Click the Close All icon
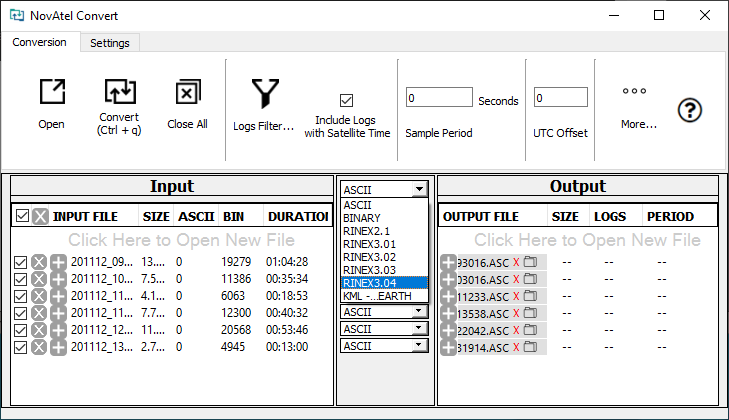The width and height of the screenshot is (729, 420). 188,92
